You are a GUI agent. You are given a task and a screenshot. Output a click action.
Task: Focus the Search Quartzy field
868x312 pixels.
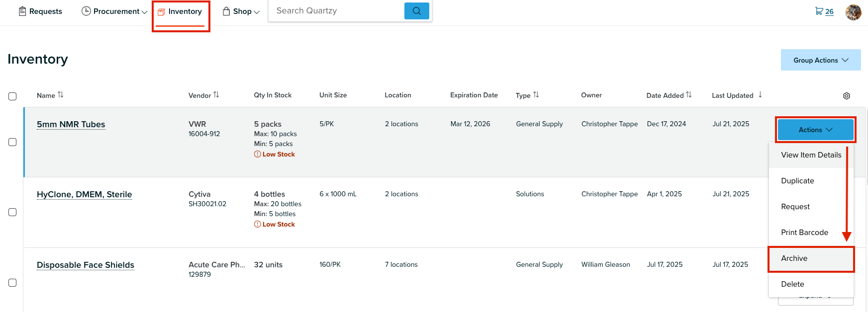337,11
